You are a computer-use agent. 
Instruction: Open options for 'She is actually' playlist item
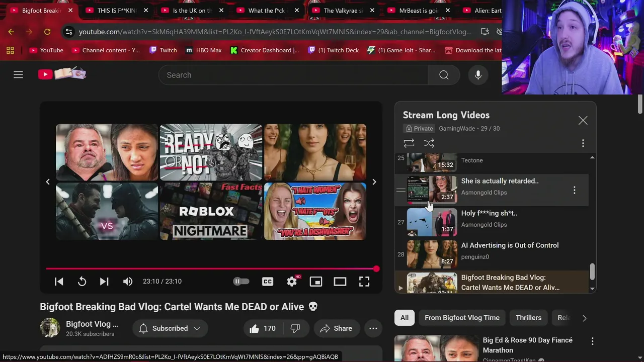tap(574, 190)
